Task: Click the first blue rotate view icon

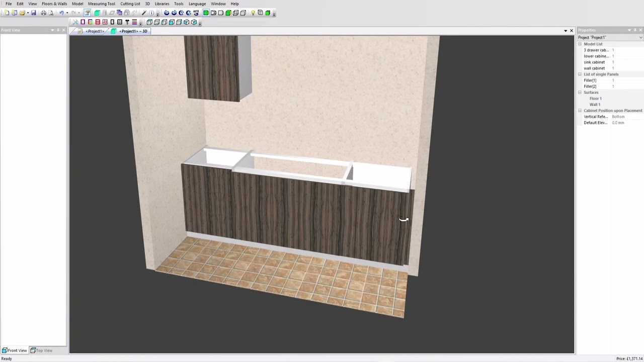Action: (x=167, y=13)
